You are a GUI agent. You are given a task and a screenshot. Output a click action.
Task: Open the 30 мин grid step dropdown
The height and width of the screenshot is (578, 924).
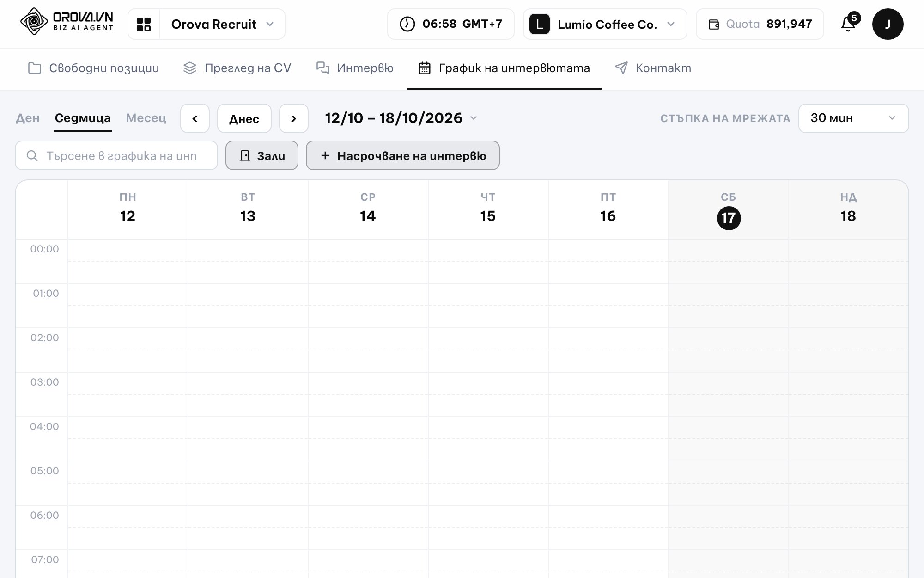(x=853, y=118)
